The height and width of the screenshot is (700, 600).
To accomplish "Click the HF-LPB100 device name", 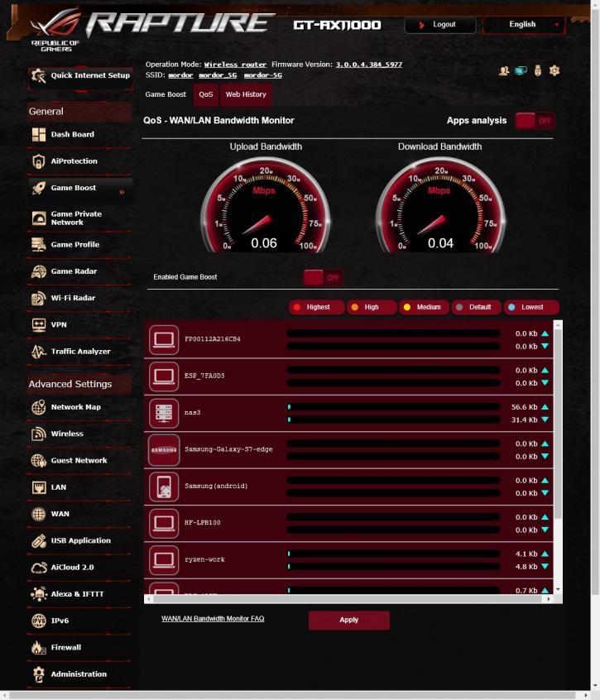I will tap(202, 523).
